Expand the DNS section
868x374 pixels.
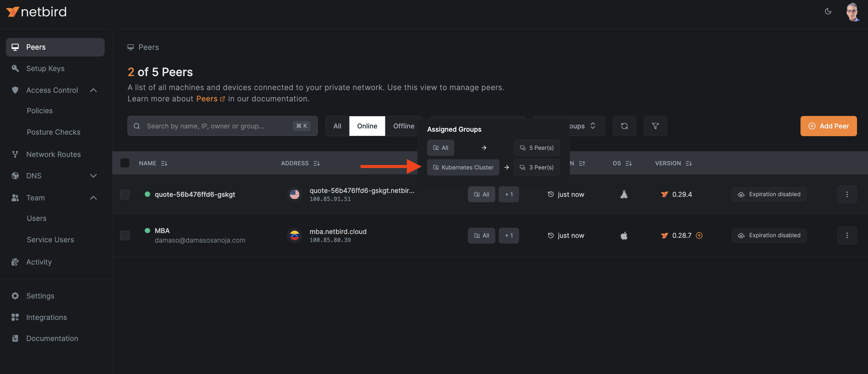[x=93, y=175]
